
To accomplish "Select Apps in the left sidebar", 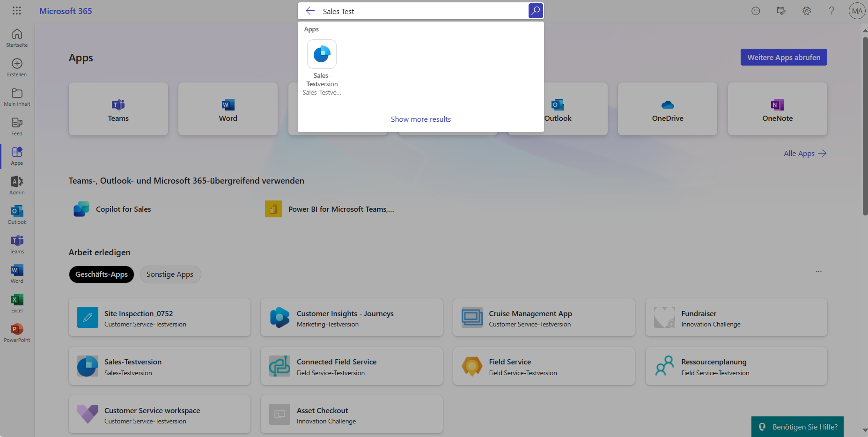I will (x=17, y=156).
